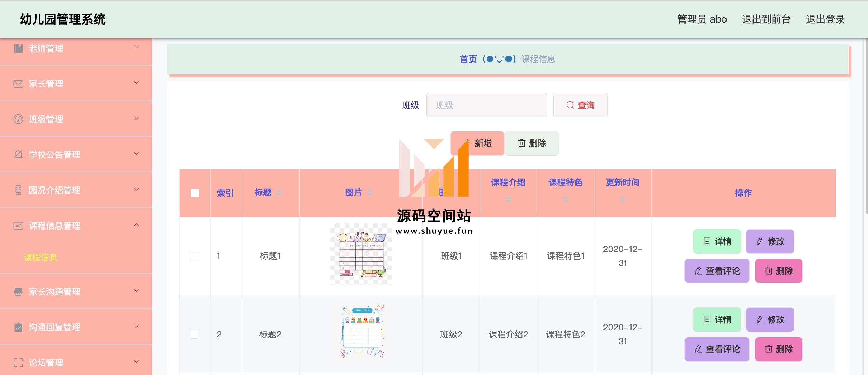Expand 学校公告管理 chevron
Screen dimensions: 868x375
(x=136, y=154)
